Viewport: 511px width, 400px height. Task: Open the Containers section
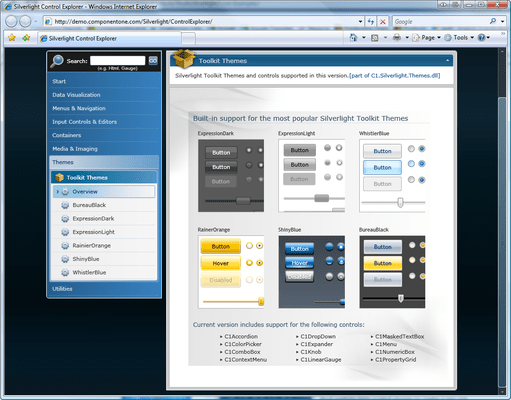(x=104, y=135)
